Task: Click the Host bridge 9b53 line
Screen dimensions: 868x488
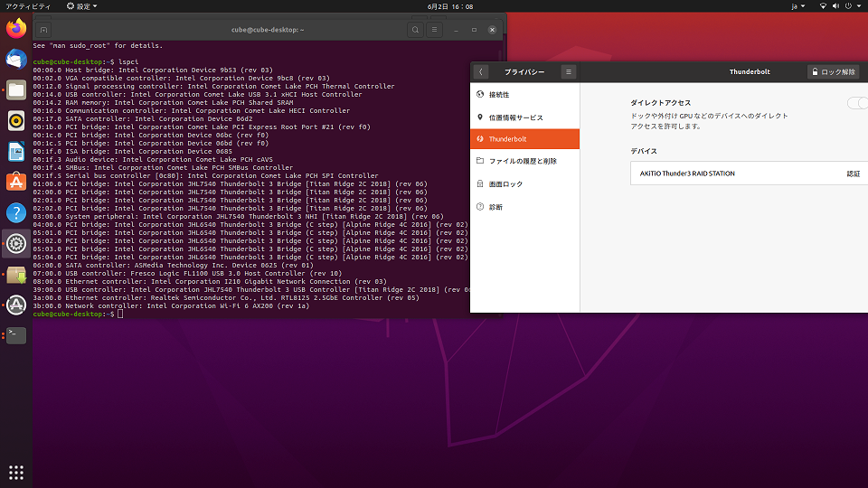Action: coord(153,70)
